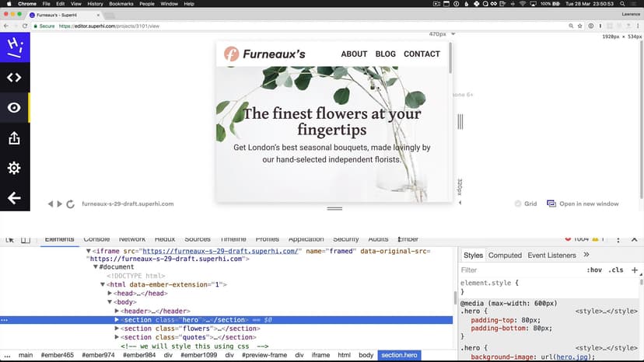Toggle the .cls class editor
Viewport: 644px width, 362px height.
[616, 270]
